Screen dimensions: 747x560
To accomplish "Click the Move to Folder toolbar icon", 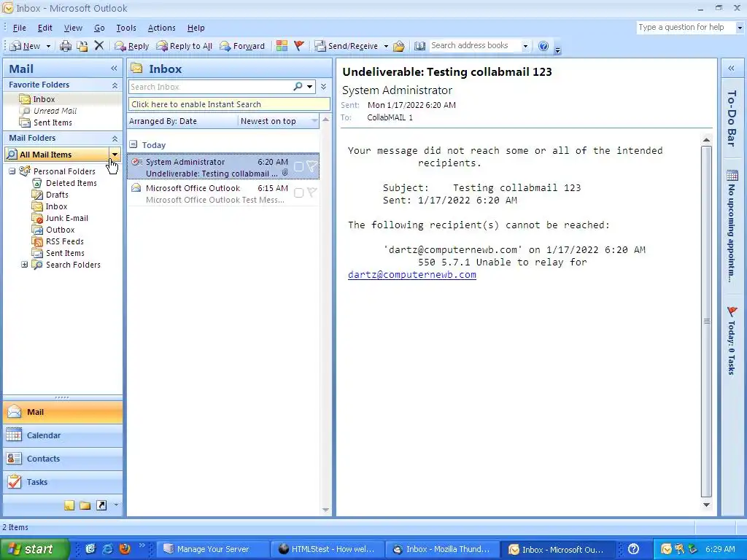I will click(82, 46).
